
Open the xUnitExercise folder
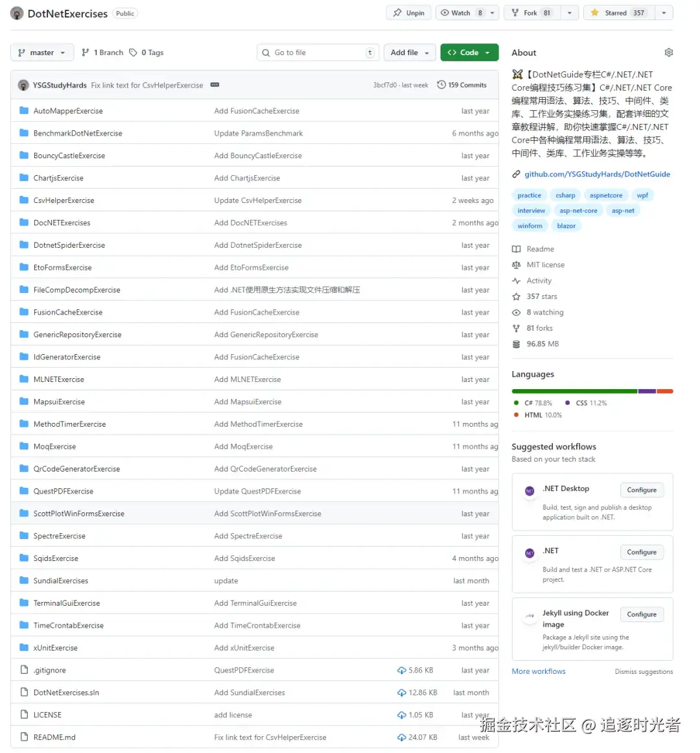[55, 648]
